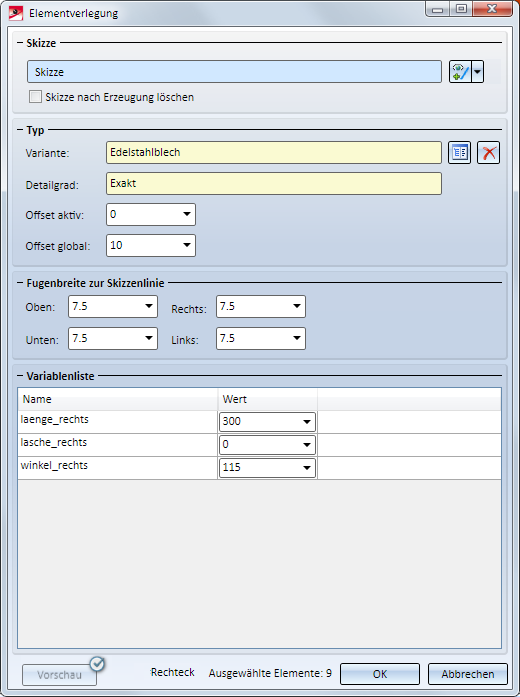Expand the 'Offset global' dropdown
The width and height of the screenshot is (520, 697).
[x=187, y=245]
